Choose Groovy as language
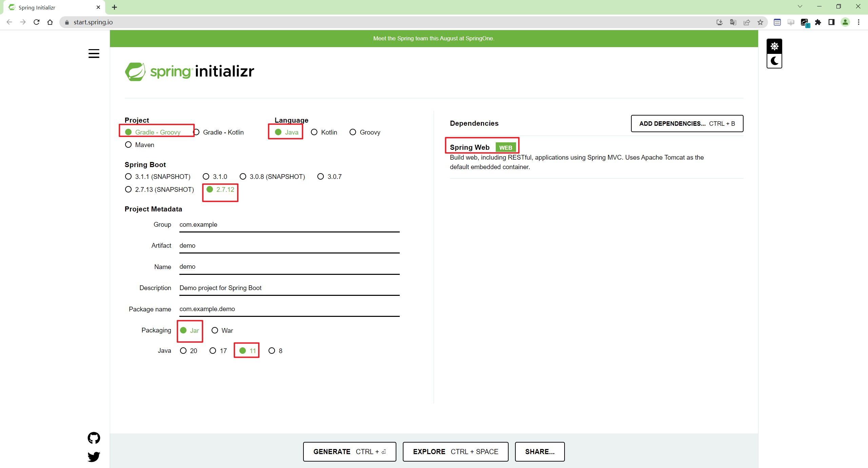Viewport: 868px width, 468px height. (x=365, y=132)
